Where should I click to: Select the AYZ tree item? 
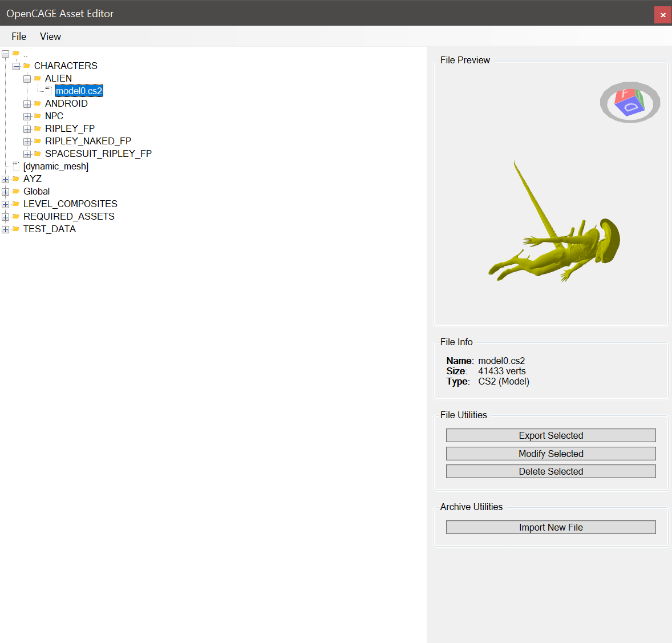point(32,179)
